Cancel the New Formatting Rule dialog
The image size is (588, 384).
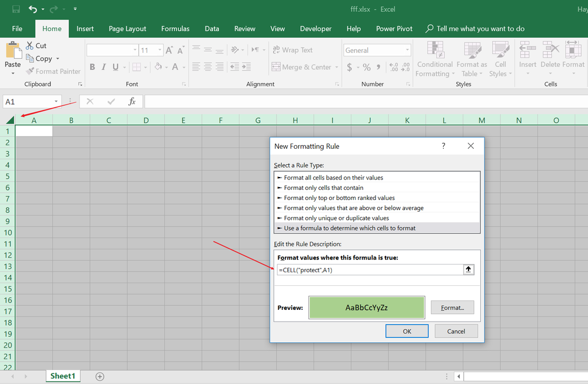(x=456, y=331)
